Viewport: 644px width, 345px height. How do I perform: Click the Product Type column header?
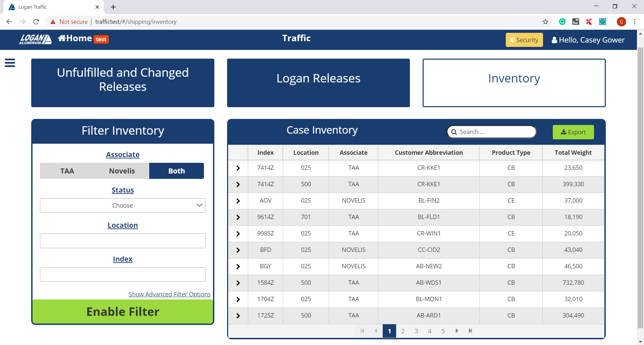click(x=511, y=152)
